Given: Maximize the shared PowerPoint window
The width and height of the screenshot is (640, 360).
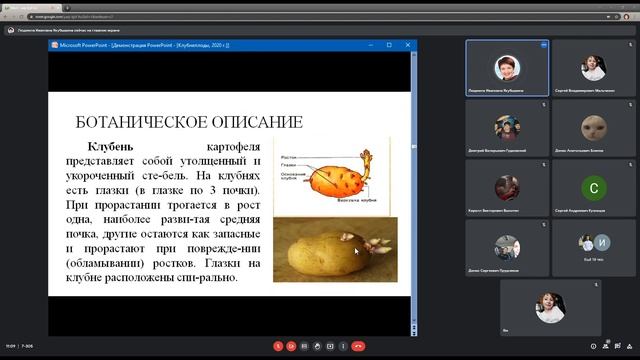Looking at the screenshot, I should [x=389, y=45].
